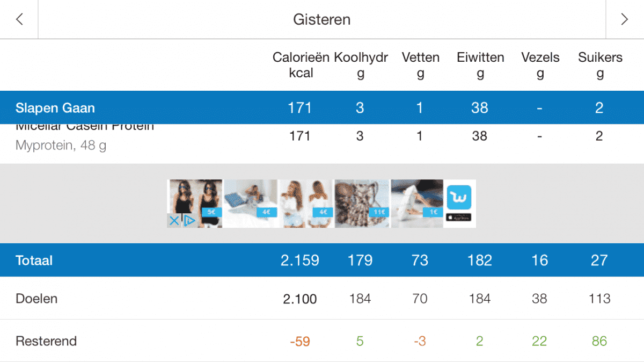
Task: Tap the Suikers column header
Action: tap(600, 65)
